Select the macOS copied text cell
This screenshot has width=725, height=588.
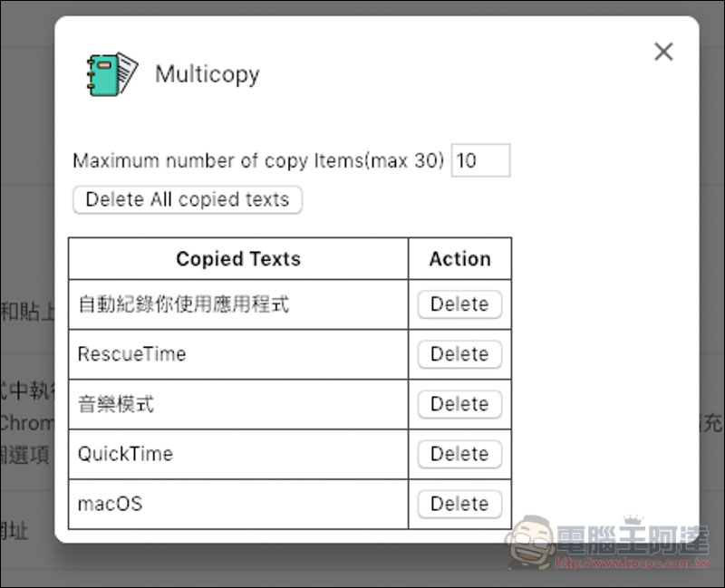[x=238, y=504]
